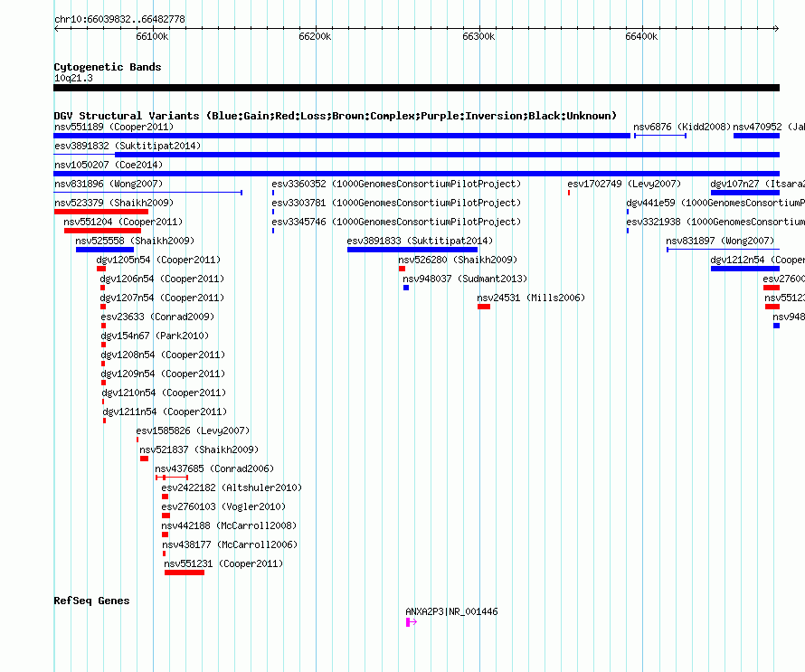Click esv3360352 1000 Genomes variant label
Screen dimensions: 805x672
[396, 184]
